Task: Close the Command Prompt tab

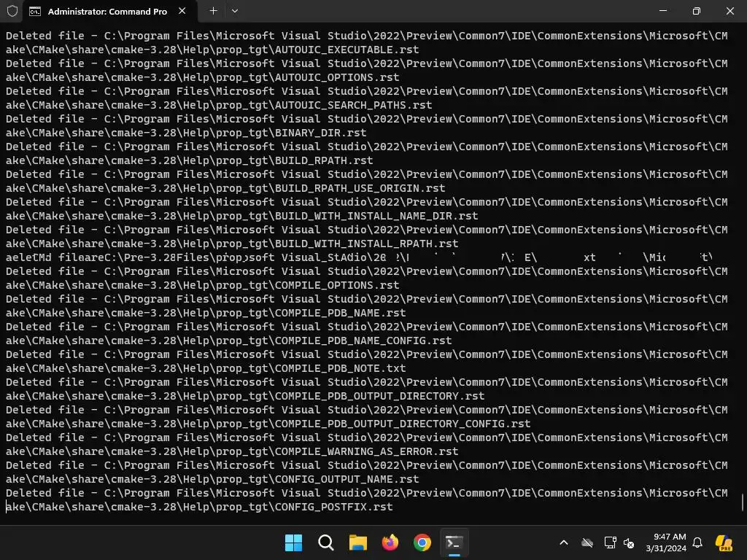Action: (x=182, y=11)
